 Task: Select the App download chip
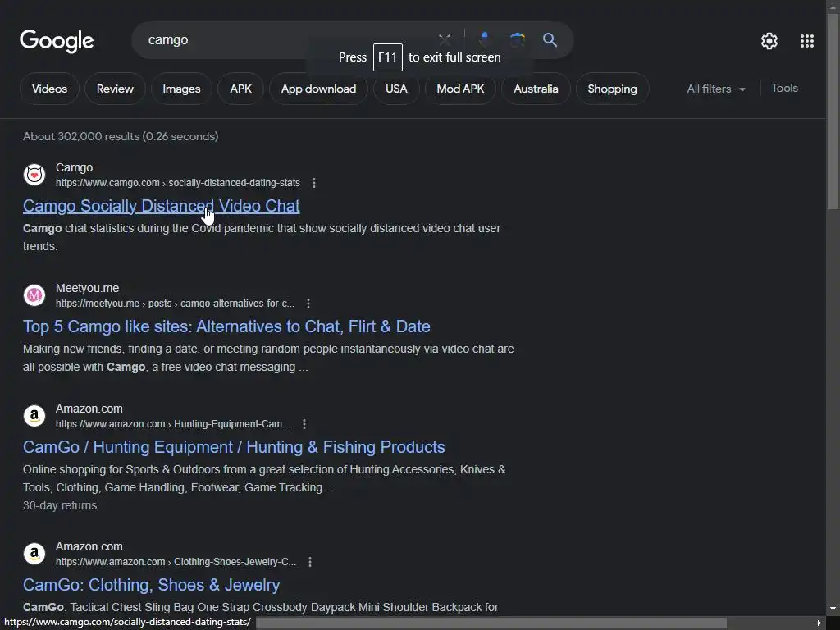click(318, 89)
